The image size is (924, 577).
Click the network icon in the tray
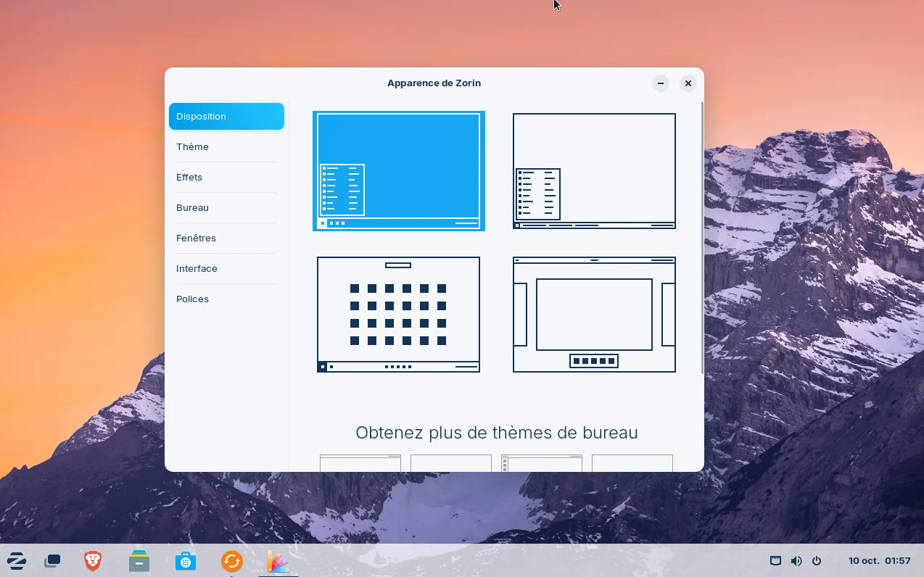[775, 561]
